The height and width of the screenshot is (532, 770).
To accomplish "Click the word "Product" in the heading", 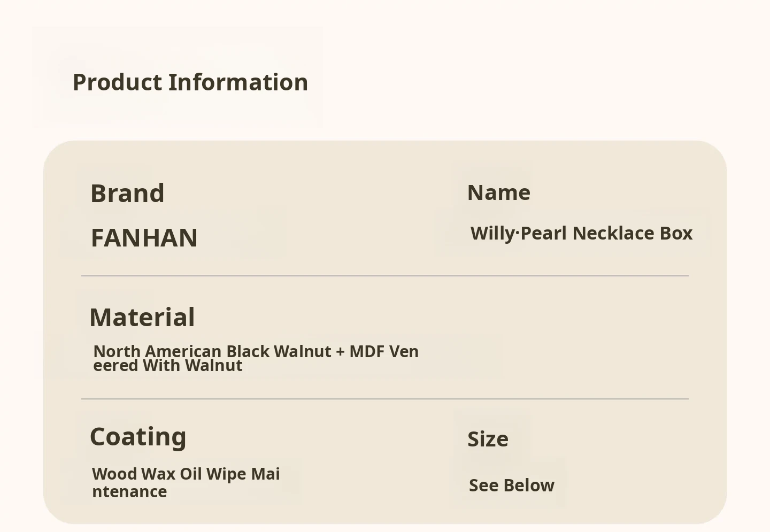I will tap(117, 82).
